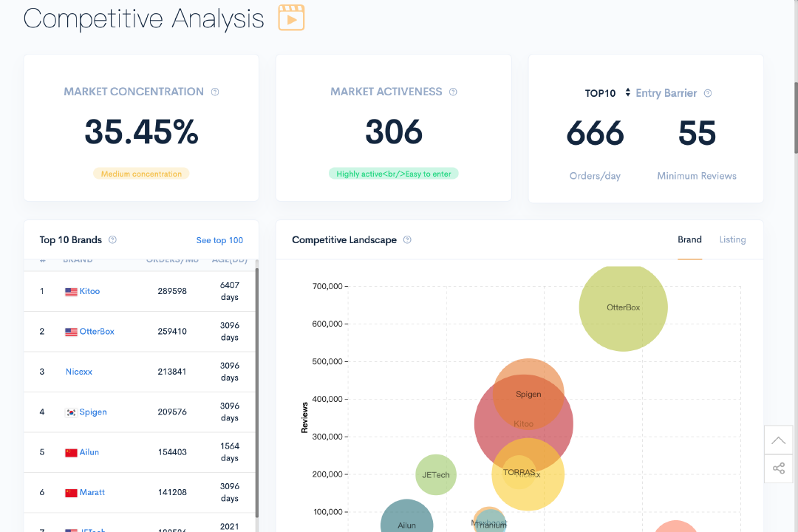The height and width of the screenshot is (532, 798).
Task: Open help icon next to Market Activeness
Action: 453,92
